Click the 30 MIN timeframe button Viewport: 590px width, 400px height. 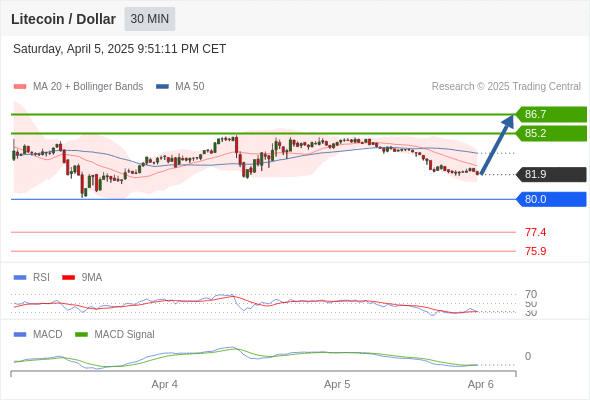(150, 19)
